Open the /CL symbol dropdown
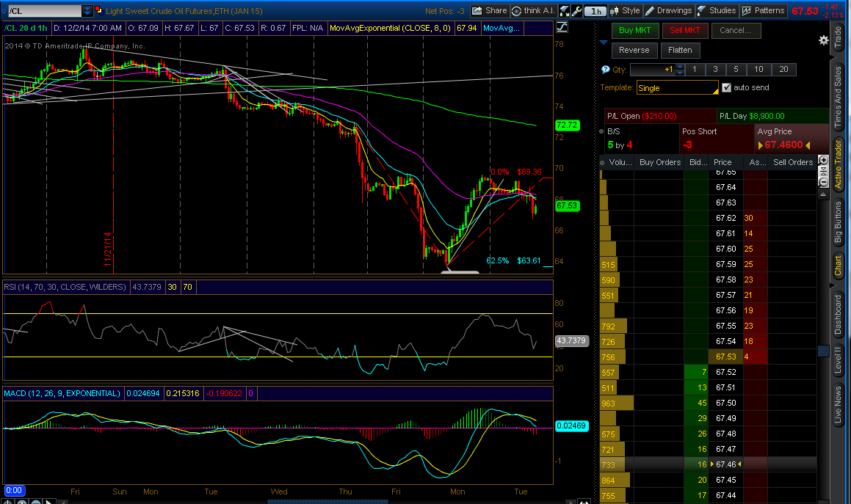The image size is (851, 504). coord(87,11)
